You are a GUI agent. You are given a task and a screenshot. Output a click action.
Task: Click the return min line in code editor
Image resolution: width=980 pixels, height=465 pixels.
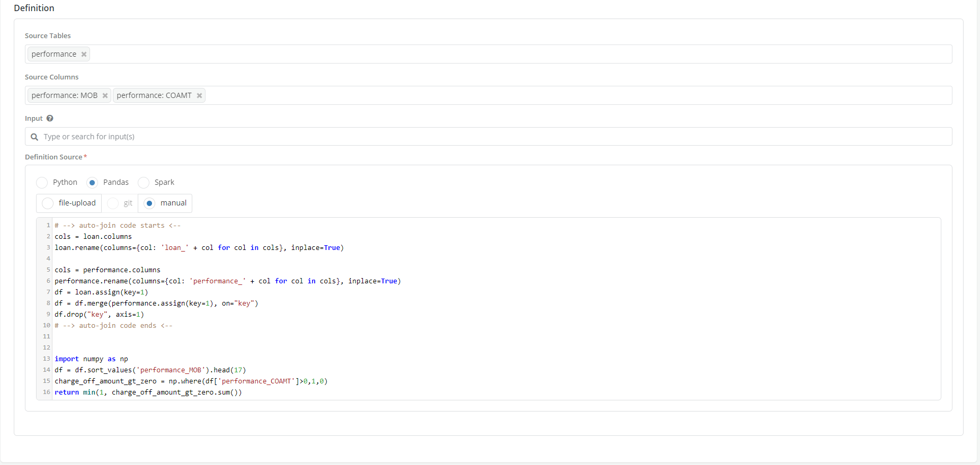148,392
